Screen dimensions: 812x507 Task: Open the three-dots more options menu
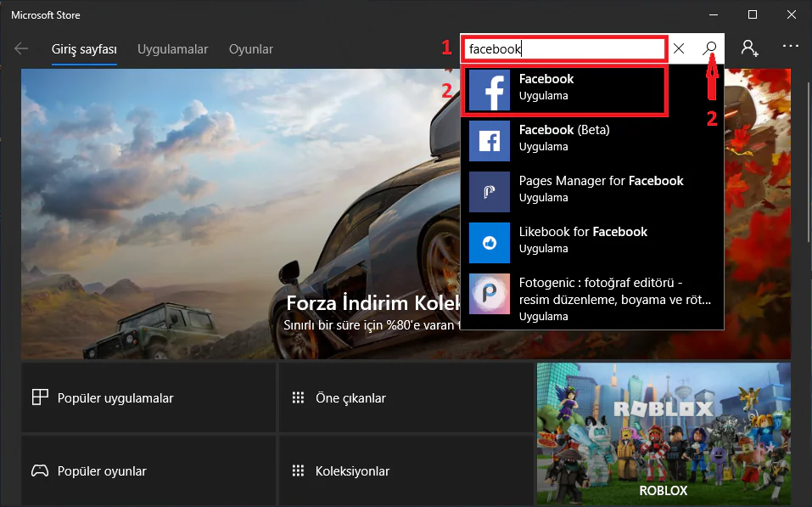(791, 48)
